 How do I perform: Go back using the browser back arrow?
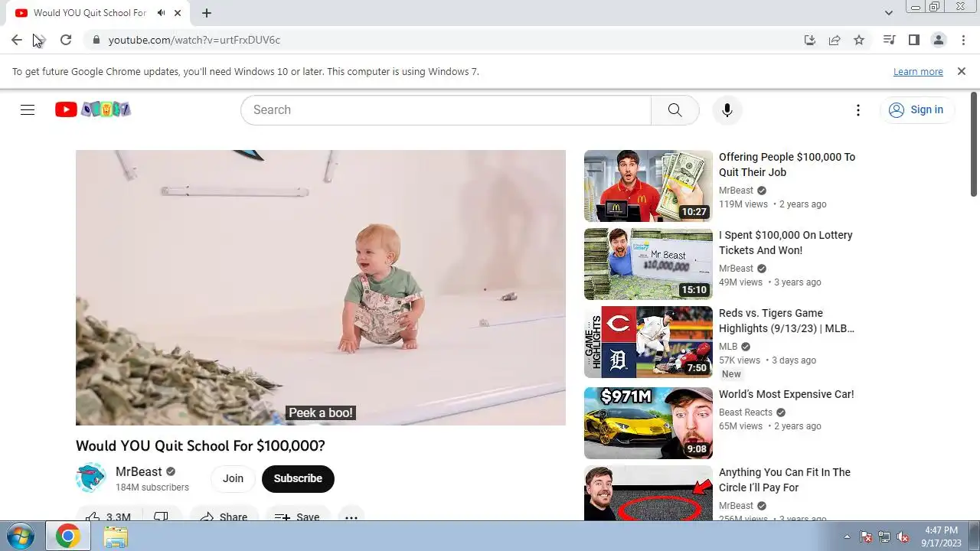pyautogui.click(x=17, y=40)
